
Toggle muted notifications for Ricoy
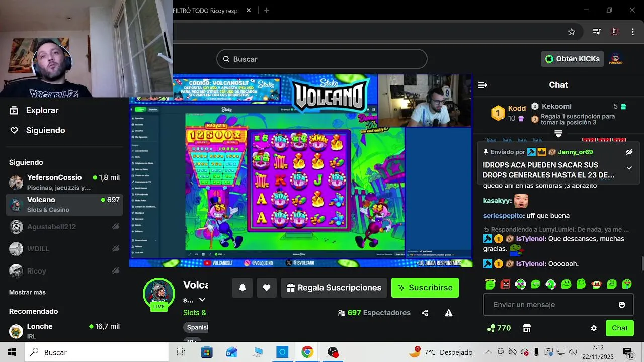pyautogui.click(x=116, y=271)
